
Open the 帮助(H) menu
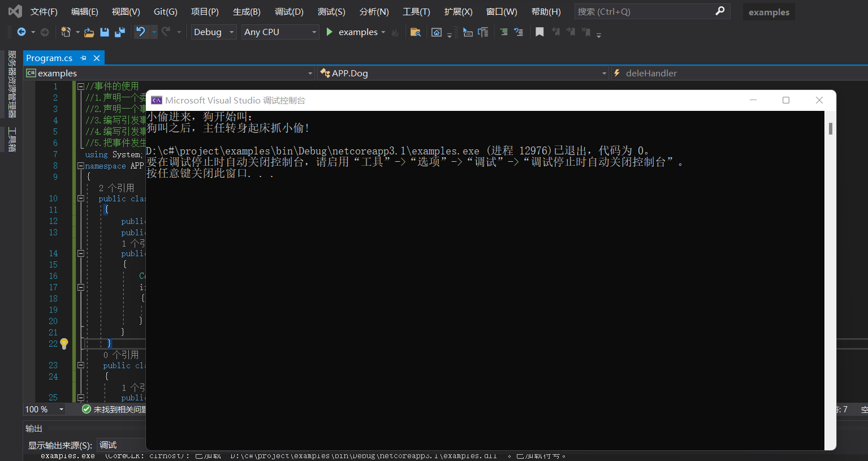(546, 11)
